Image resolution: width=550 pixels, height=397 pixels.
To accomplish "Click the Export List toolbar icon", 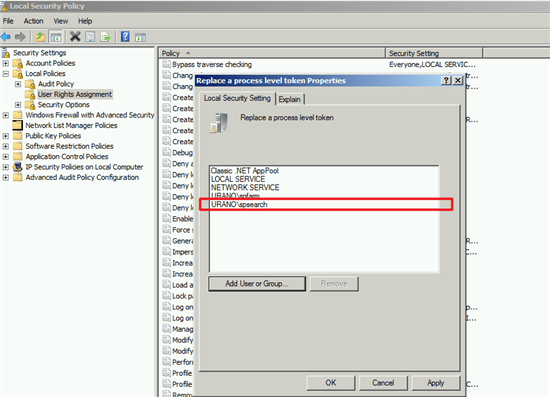I will tap(105, 36).
